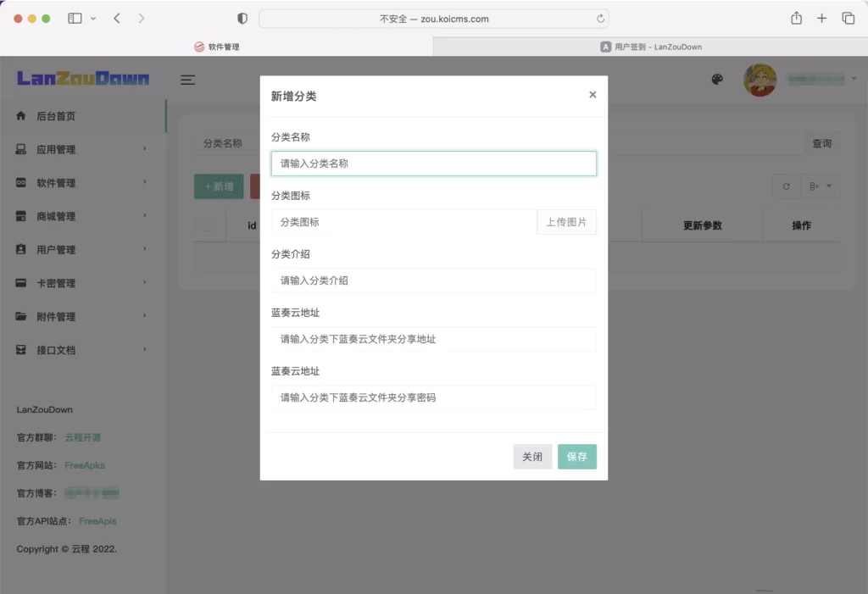Click the 软件管理 software management icon
This screenshot has height=594, width=868.
(22, 183)
